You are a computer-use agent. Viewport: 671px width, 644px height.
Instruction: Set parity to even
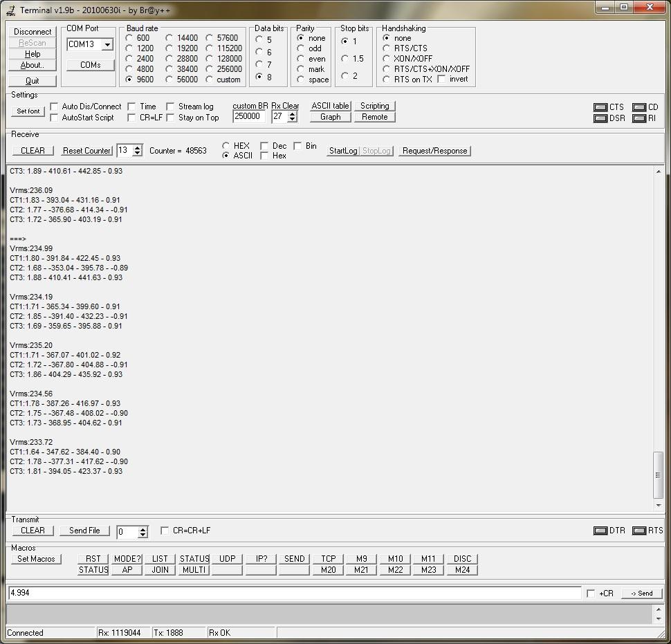pyautogui.click(x=300, y=59)
